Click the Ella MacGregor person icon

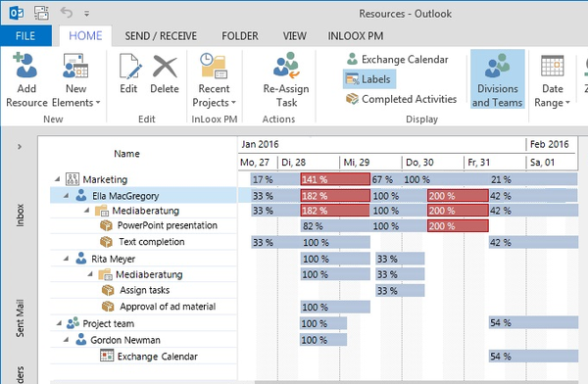[x=81, y=195]
